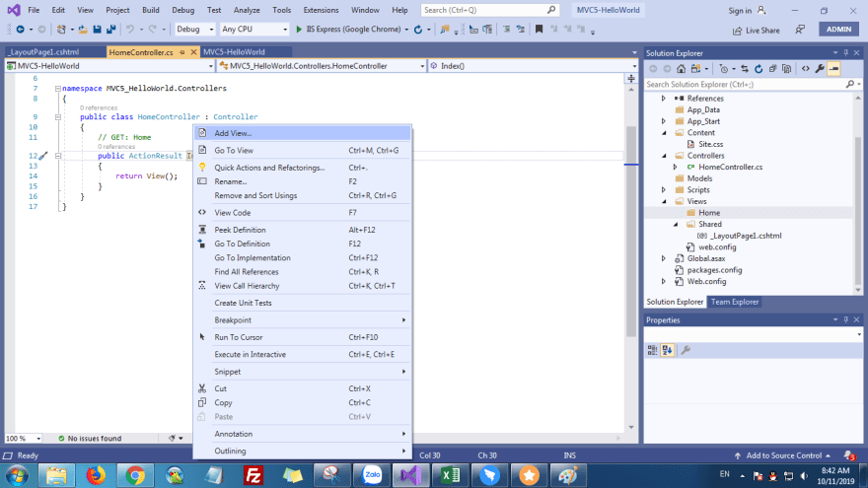Open the Build menu

click(151, 10)
